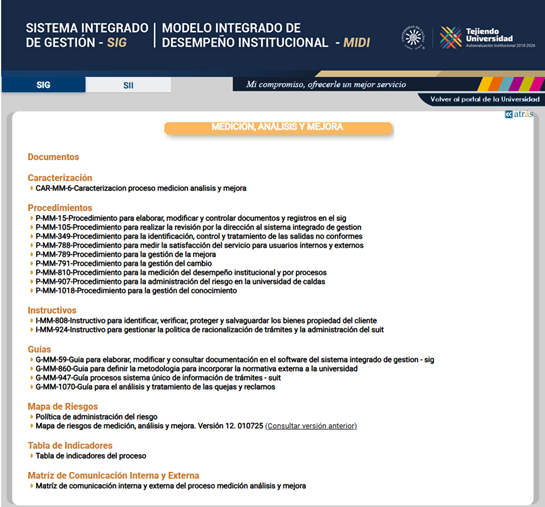
Task: Open G-MM-59 guía software del sig
Action: 235,360
